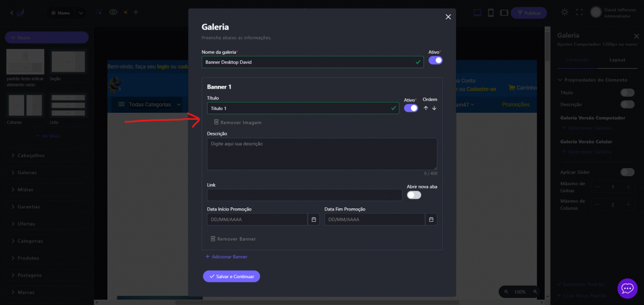Move Banner 1 down in order
Viewport: 644px width, 305px height.
pos(434,108)
